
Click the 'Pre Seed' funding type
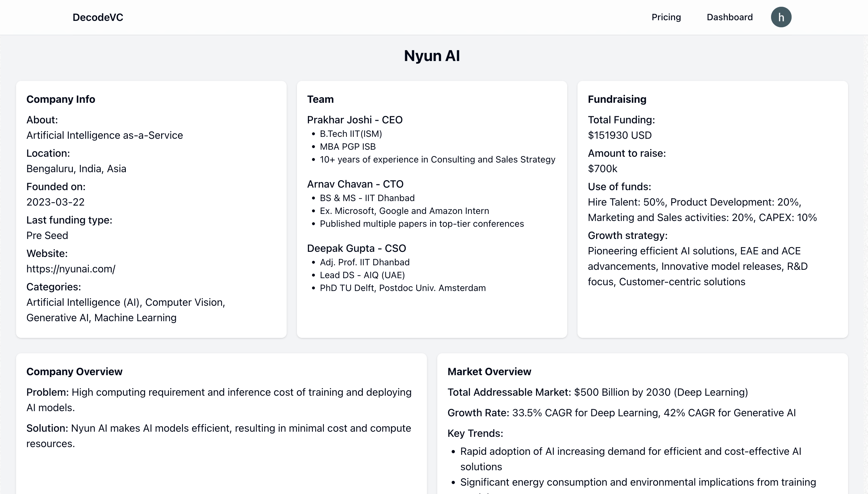47,235
